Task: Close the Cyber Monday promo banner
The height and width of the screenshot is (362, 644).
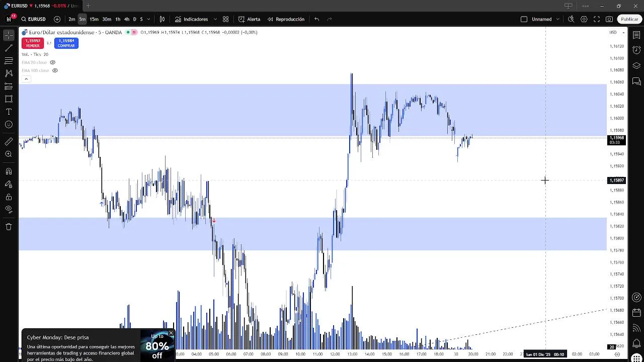Action: (x=171, y=333)
